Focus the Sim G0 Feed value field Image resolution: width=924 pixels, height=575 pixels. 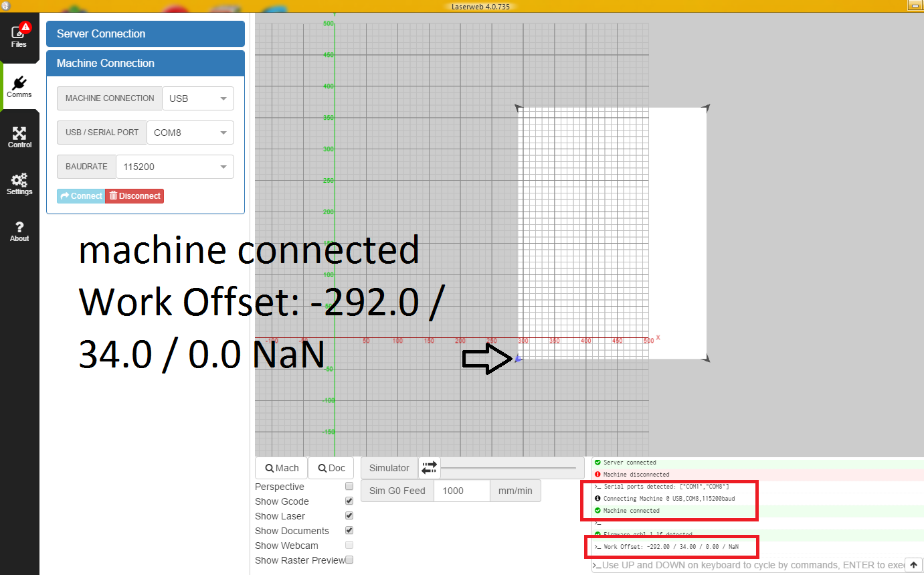pyautogui.click(x=462, y=491)
